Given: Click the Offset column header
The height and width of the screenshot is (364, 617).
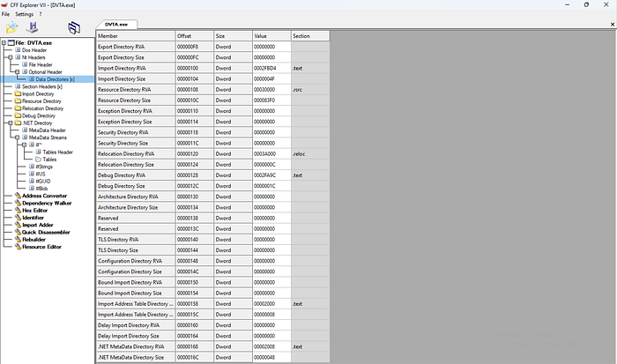Looking at the screenshot, I should click(x=195, y=36).
